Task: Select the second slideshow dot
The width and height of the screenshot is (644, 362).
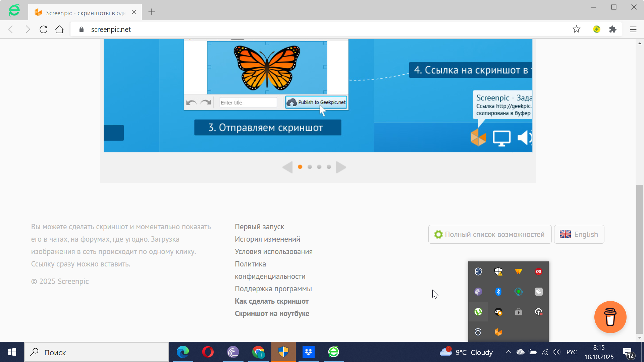Action: tap(310, 167)
